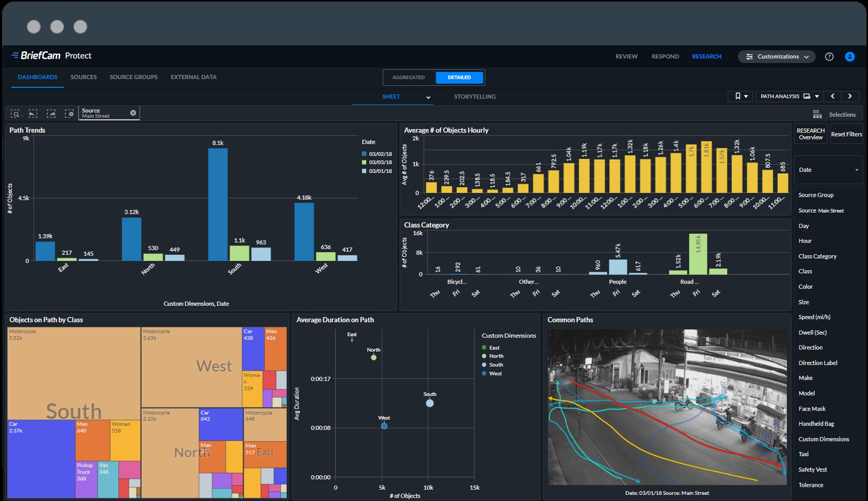Go to the next sheet arrow
This screenshot has height=501, width=868.
pos(850,96)
